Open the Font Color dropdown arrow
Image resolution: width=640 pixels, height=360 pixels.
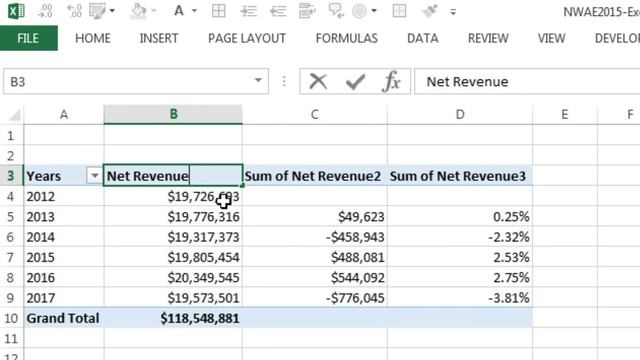tap(195, 11)
